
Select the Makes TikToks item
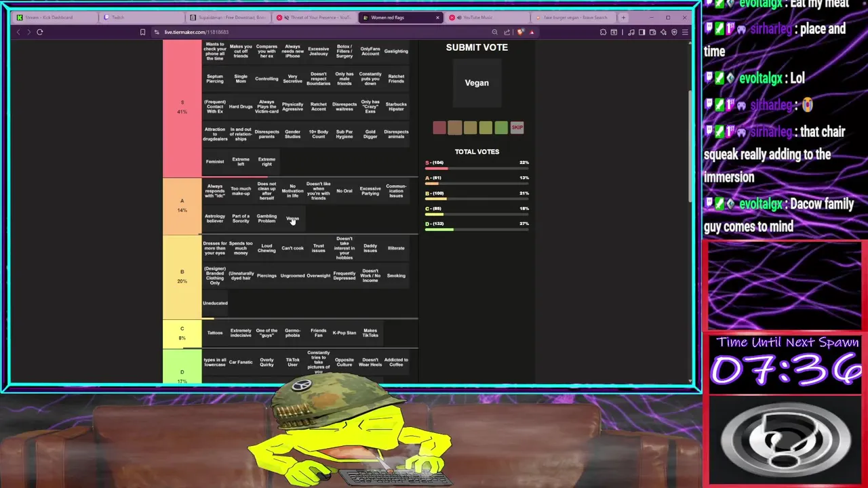370,333
